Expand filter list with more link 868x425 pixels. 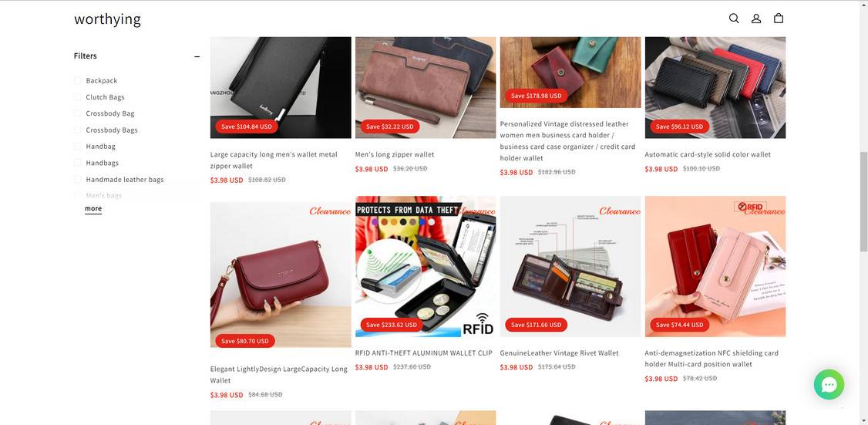(x=93, y=208)
